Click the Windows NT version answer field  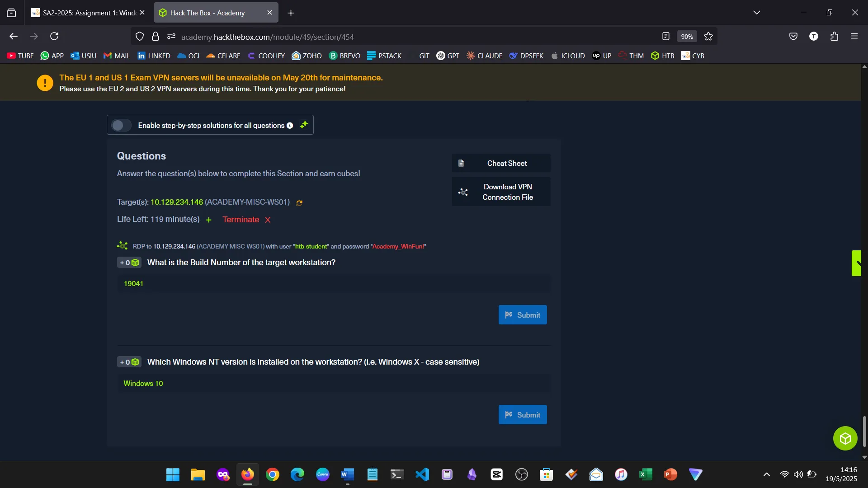[334, 383]
